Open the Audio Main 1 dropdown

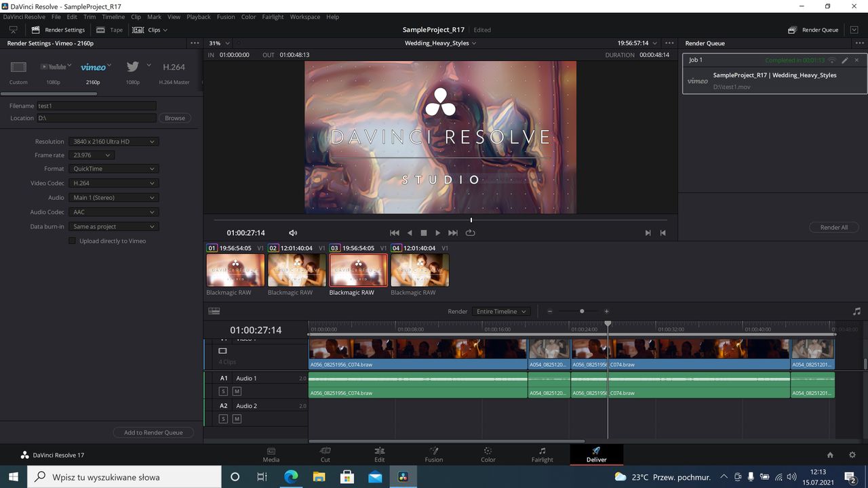click(113, 197)
